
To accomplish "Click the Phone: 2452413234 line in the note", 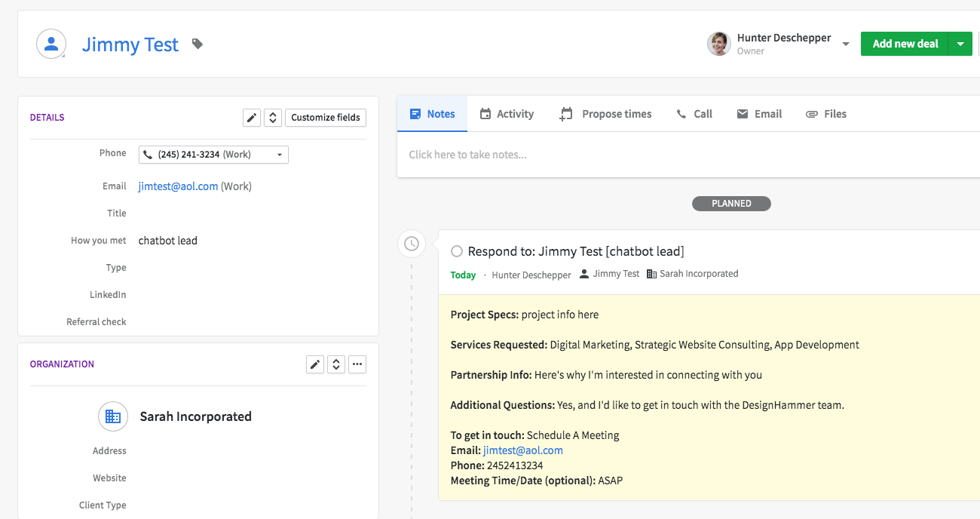I will (497, 465).
